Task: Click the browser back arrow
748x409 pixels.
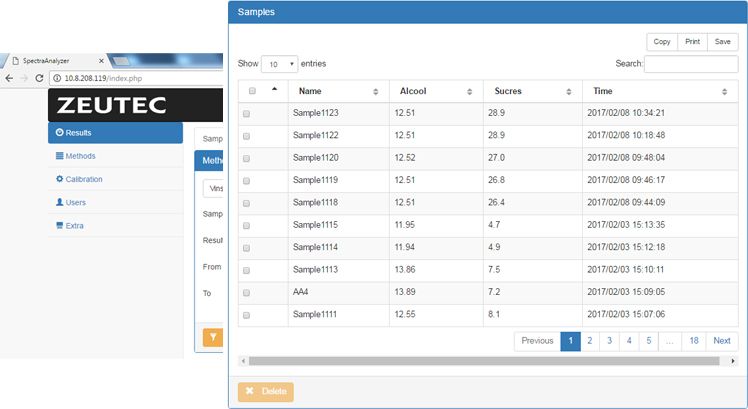Action: 9,78
